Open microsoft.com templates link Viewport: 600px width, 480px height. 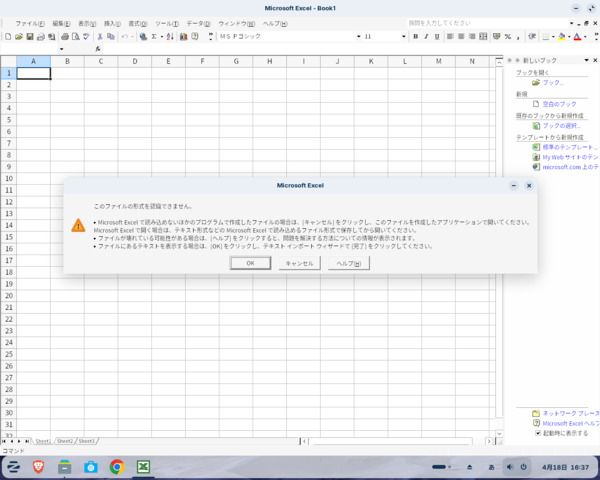571,167
